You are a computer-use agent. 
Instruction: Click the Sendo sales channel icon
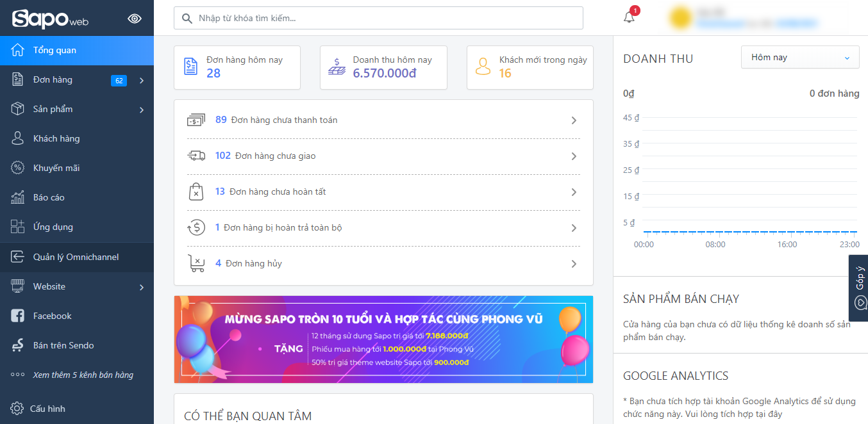[18, 345]
